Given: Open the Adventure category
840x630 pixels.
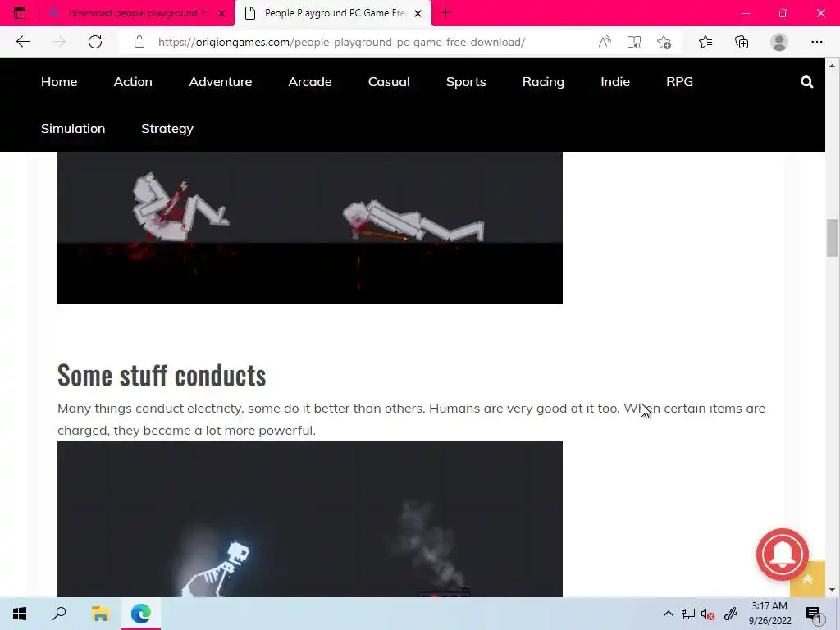Looking at the screenshot, I should (x=220, y=81).
